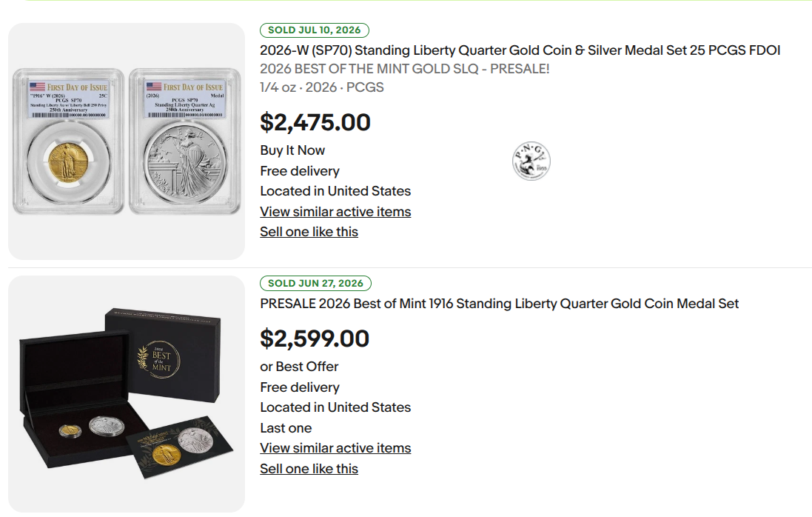Click View similar active items under $2,599.00
This screenshot has width=812, height=517.
[335, 448]
